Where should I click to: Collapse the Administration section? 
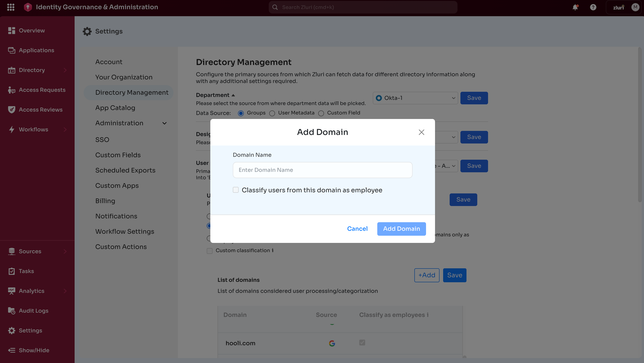[x=164, y=123]
